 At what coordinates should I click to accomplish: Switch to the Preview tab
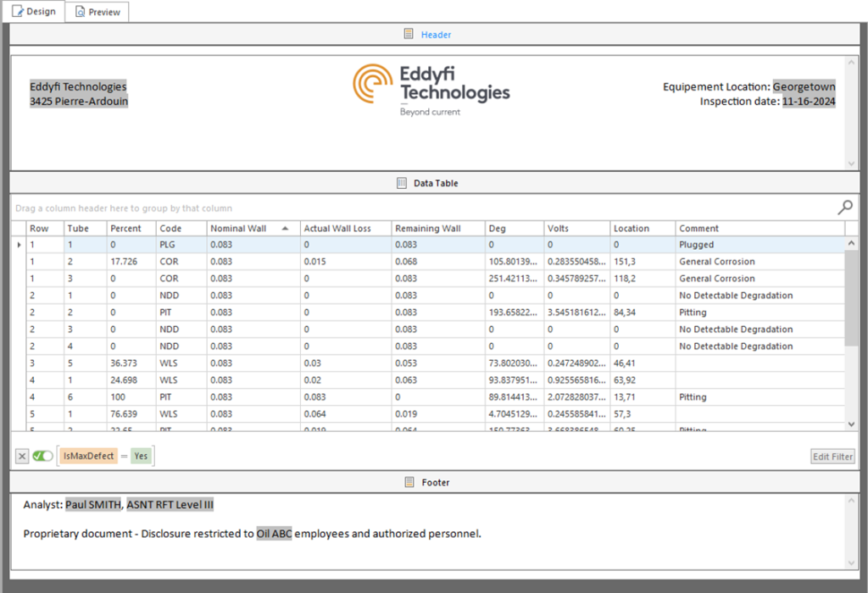pyautogui.click(x=97, y=12)
